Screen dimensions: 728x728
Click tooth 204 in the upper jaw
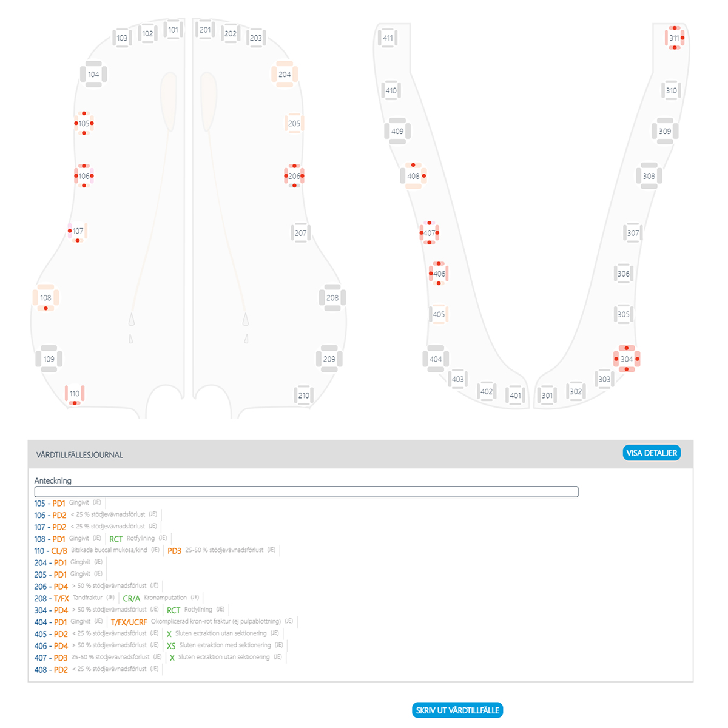point(285,74)
